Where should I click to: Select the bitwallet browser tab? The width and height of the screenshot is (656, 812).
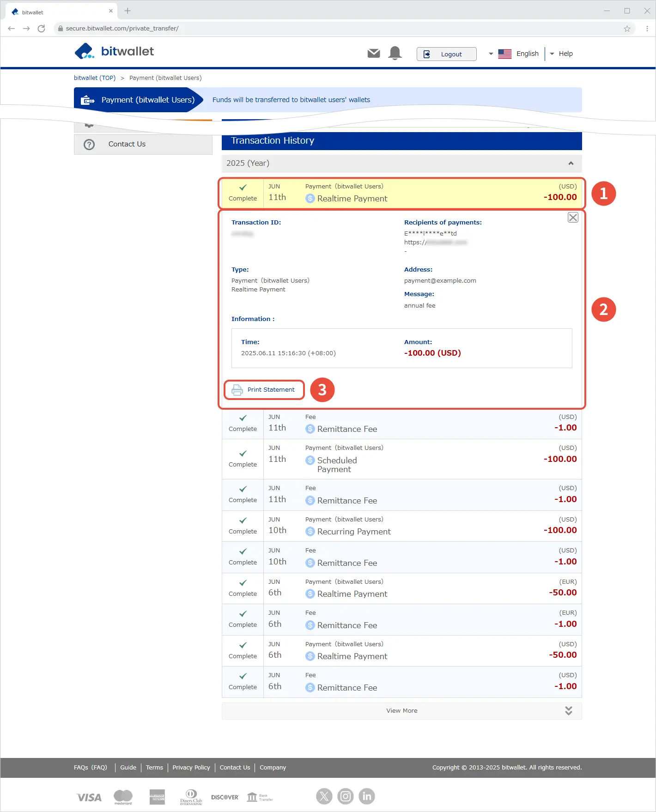pyautogui.click(x=60, y=12)
